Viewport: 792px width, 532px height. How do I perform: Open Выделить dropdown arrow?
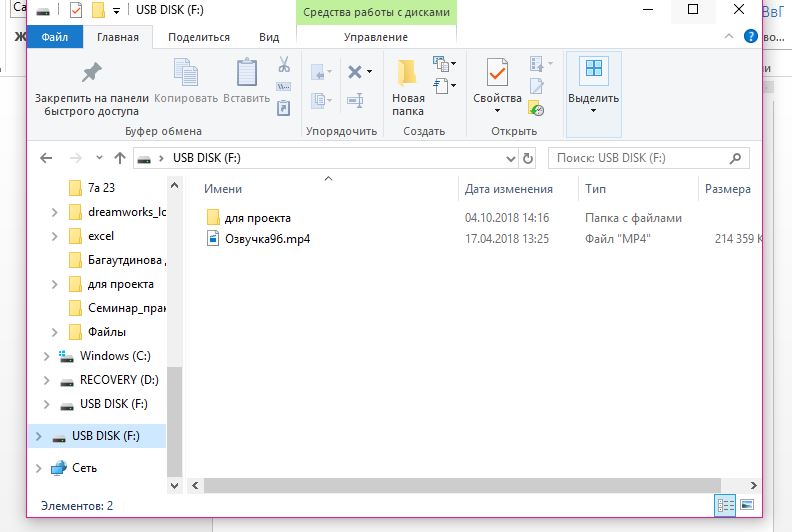pyautogui.click(x=593, y=110)
